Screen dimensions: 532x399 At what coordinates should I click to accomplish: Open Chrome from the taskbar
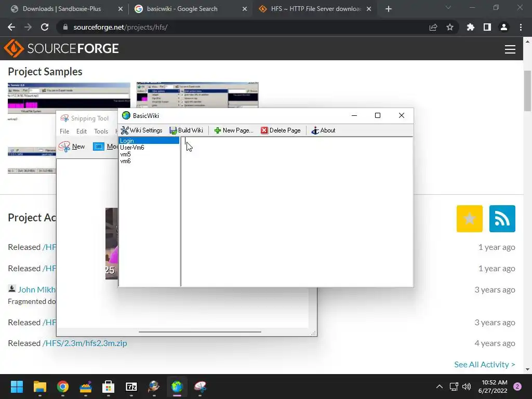tap(63, 387)
